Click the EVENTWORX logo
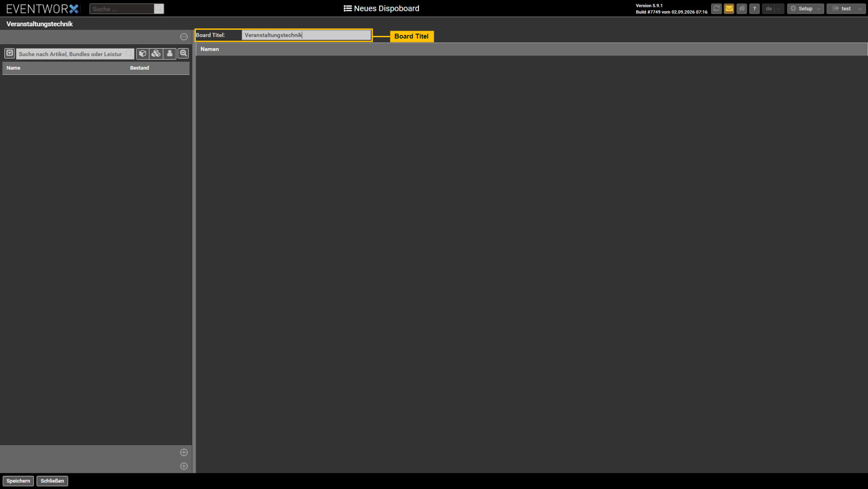 [x=43, y=9]
